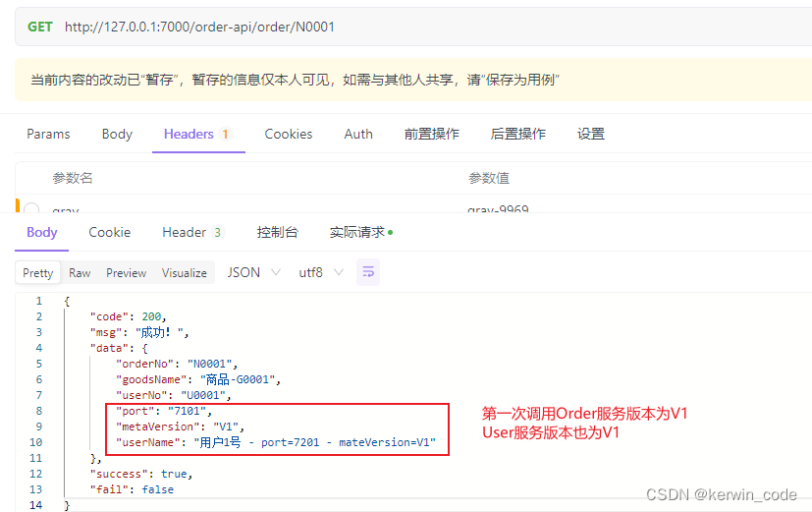Viewport: 812px width, 512px height.
Task: Click the "userName" value line
Action: (x=276, y=442)
